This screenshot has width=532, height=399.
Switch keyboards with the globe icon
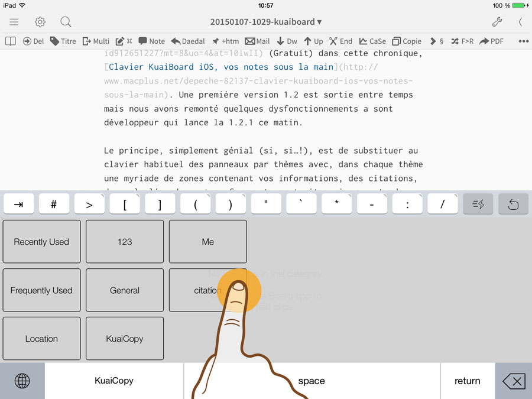click(x=22, y=381)
